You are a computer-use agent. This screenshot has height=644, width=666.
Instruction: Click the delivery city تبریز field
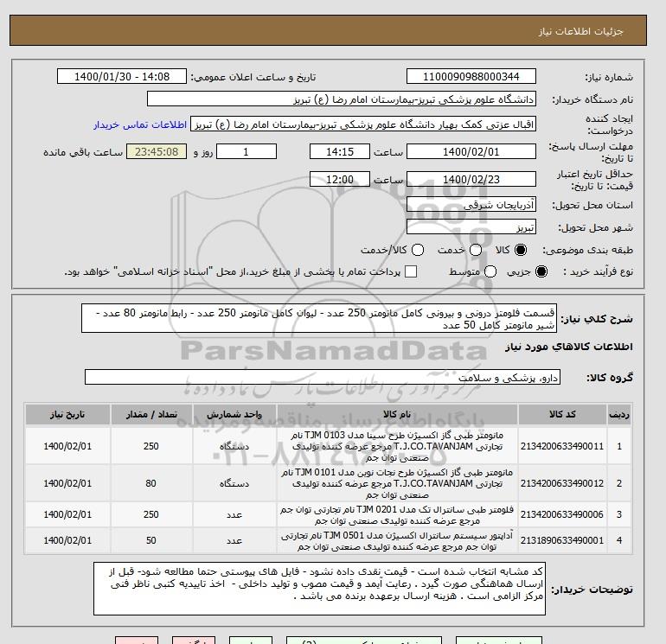click(471, 227)
